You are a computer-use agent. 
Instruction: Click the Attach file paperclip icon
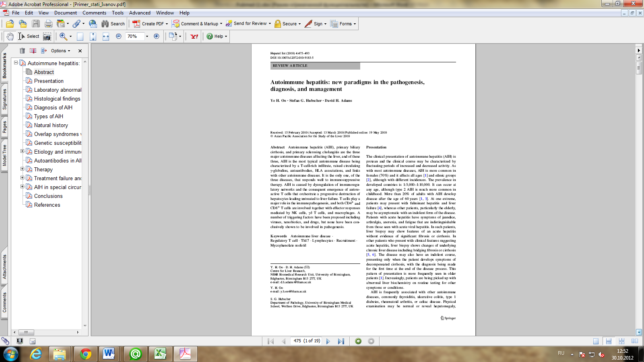coord(76,24)
